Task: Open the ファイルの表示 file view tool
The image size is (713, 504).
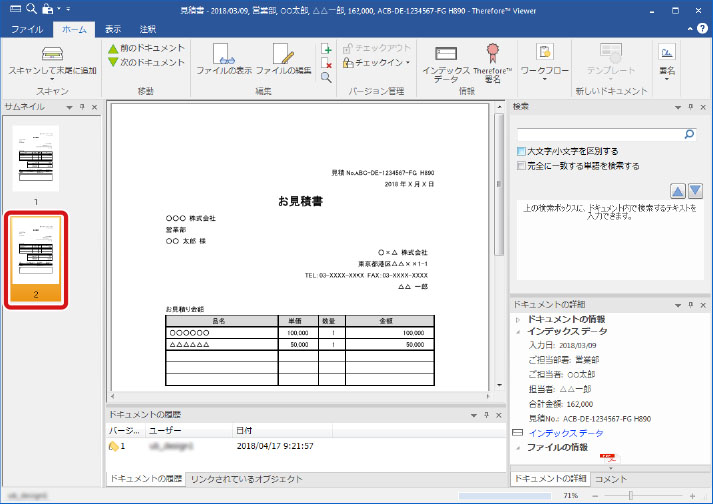Action: [x=222, y=56]
